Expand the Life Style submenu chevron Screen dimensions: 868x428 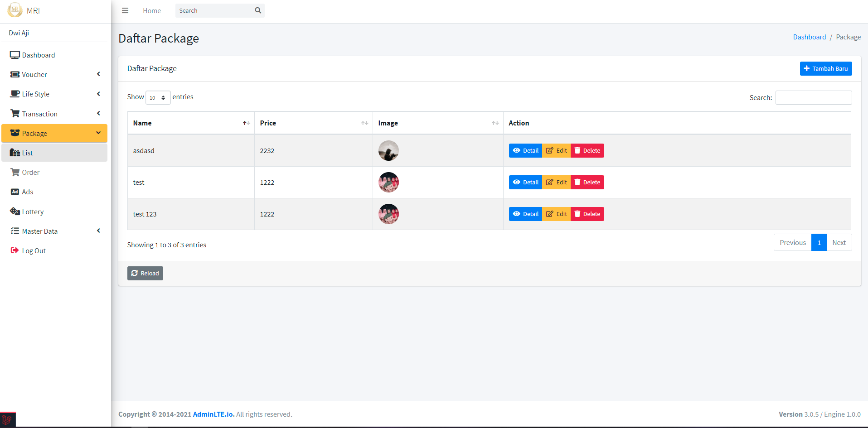tap(98, 94)
